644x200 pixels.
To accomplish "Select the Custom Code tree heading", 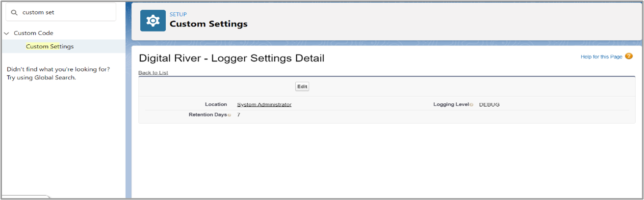I will click(33, 33).
